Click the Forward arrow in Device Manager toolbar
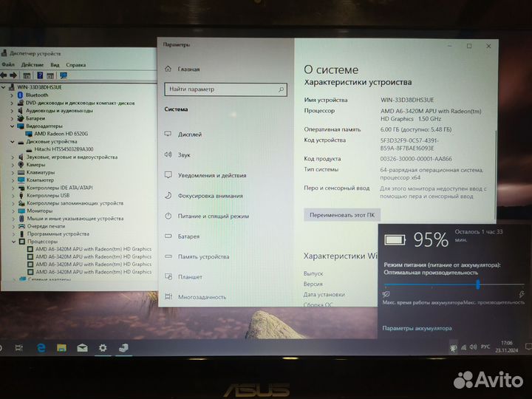532x399 pixels. (13, 75)
